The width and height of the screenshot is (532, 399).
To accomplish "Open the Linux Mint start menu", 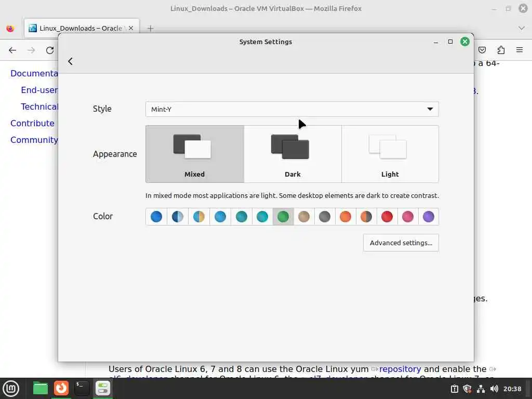I will pyautogui.click(x=11, y=389).
